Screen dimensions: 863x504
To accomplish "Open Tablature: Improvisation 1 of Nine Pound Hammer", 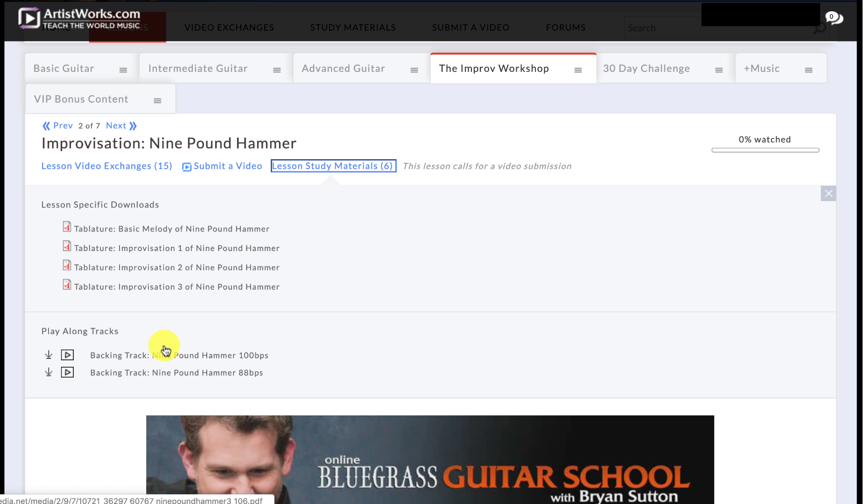I will coord(177,248).
